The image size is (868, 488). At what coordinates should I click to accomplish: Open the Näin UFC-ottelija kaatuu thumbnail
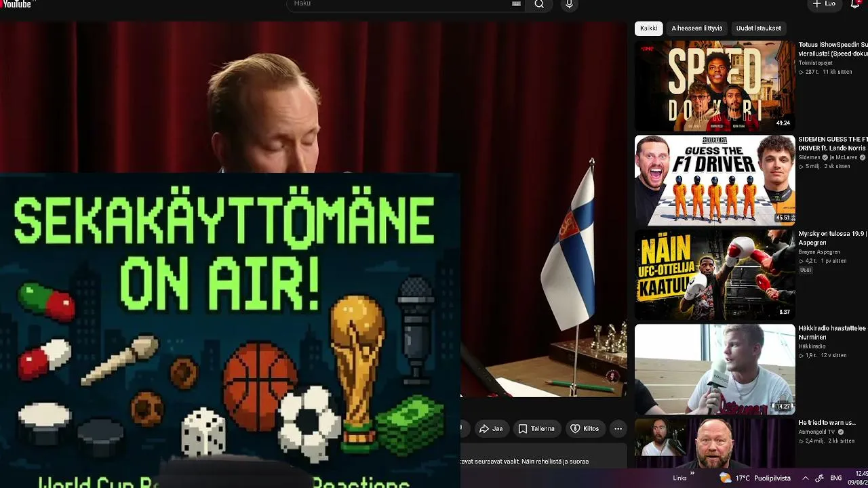click(x=715, y=274)
